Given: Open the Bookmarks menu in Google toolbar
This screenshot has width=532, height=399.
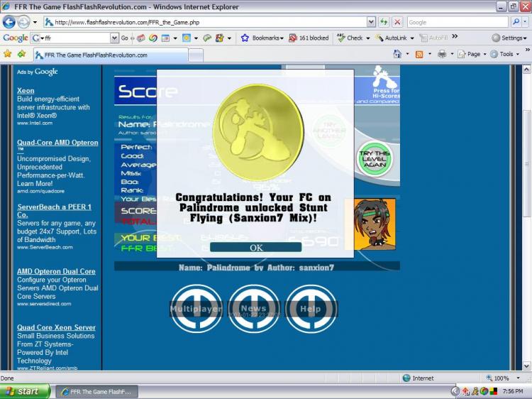Looking at the screenshot, I should point(267,38).
